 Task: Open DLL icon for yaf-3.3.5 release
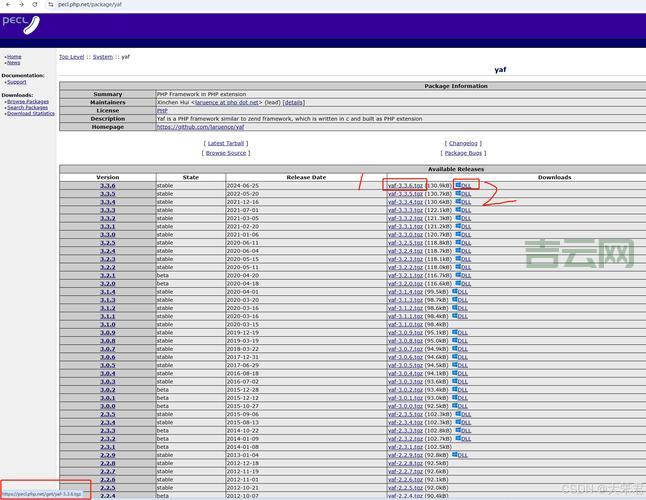(463, 194)
